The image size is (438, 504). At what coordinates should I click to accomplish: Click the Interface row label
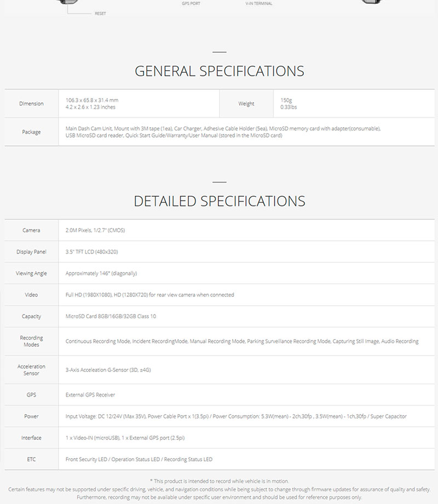[x=31, y=438]
